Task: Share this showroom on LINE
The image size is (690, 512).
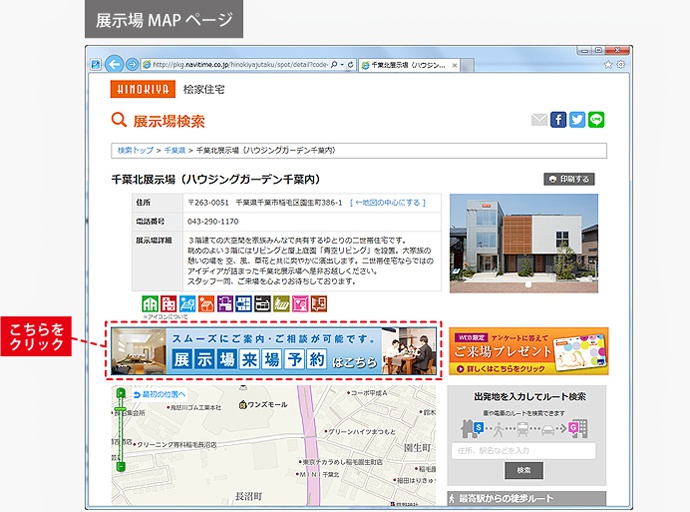Action: (x=597, y=120)
